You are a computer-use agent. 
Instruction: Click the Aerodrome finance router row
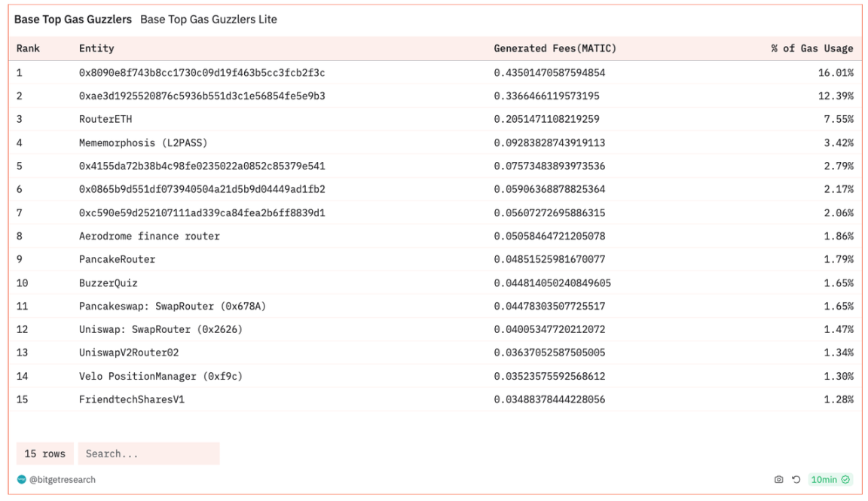tap(149, 236)
